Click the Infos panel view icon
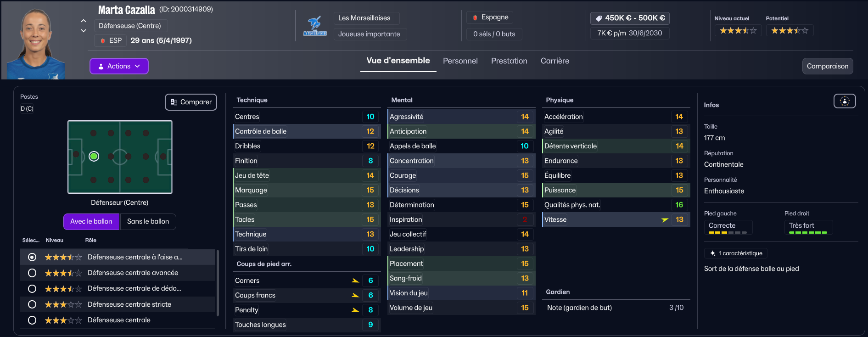The width and height of the screenshot is (868, 337). point(845,101)
